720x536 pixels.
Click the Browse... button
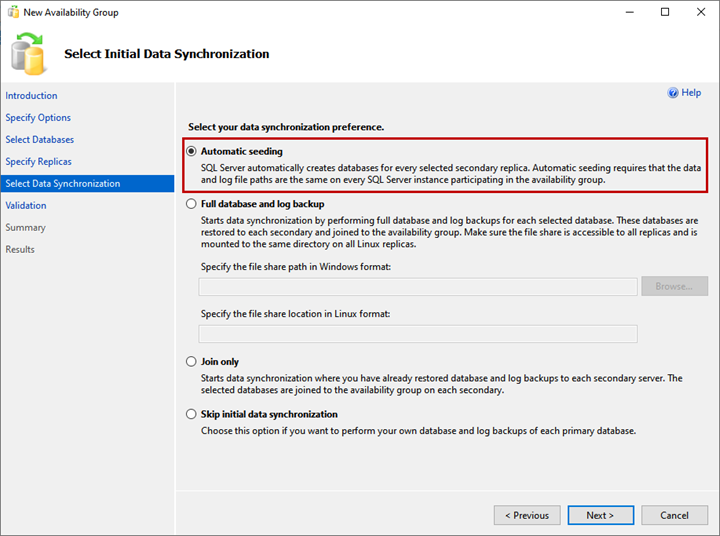point(675,286)
